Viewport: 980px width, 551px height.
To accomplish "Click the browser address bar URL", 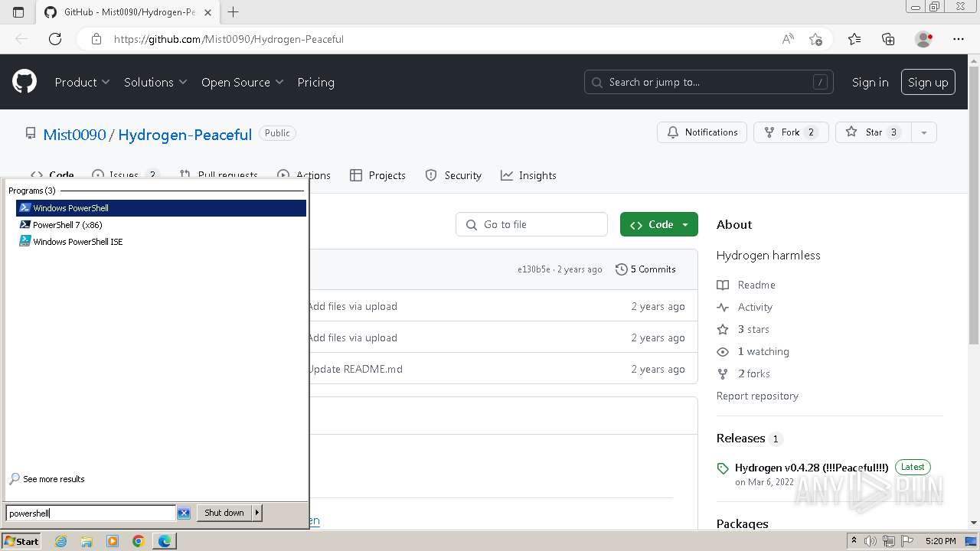I will click(x=229, y=39).
